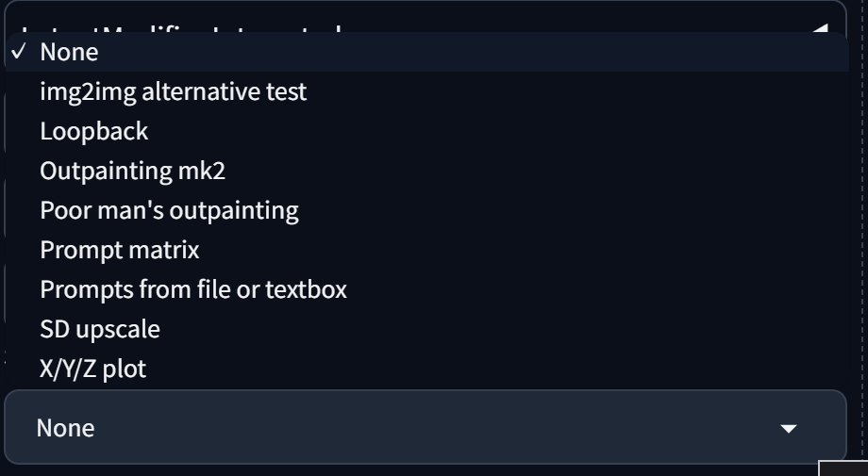This screenshot has height=476, width=868.
Task: Pick Outpainting mk2 from the list
Action: pos(132,171)
